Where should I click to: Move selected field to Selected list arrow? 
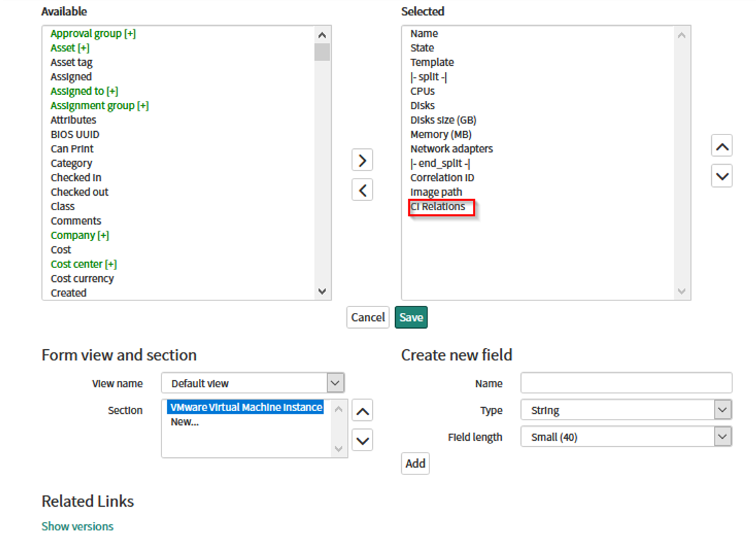point(362,160)
